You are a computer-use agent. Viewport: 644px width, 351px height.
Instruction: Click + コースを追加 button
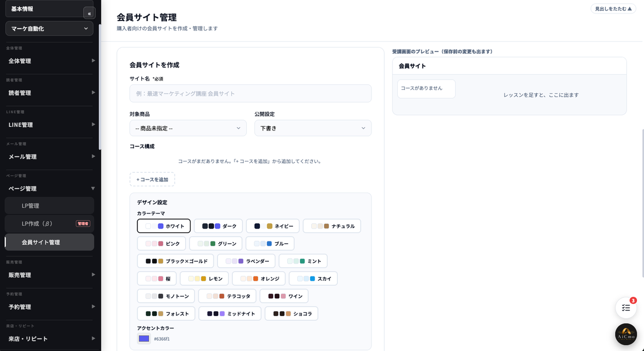152,179
